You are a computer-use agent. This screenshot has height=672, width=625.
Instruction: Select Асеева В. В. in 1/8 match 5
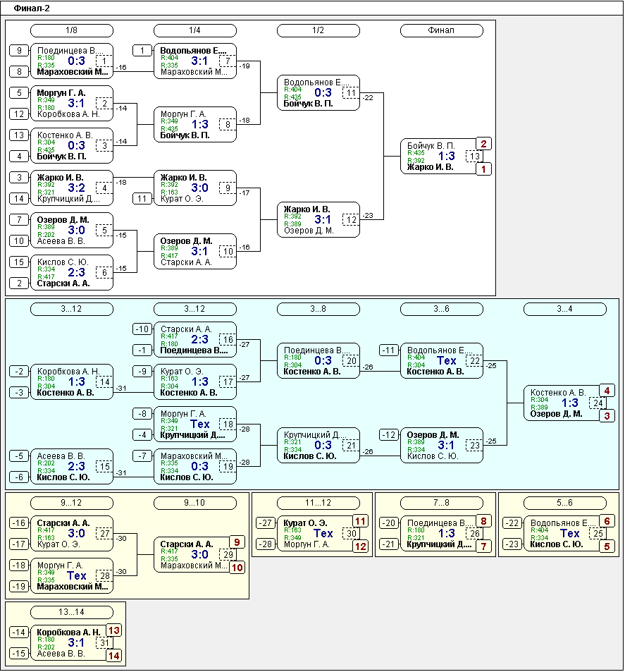(61, 241)
